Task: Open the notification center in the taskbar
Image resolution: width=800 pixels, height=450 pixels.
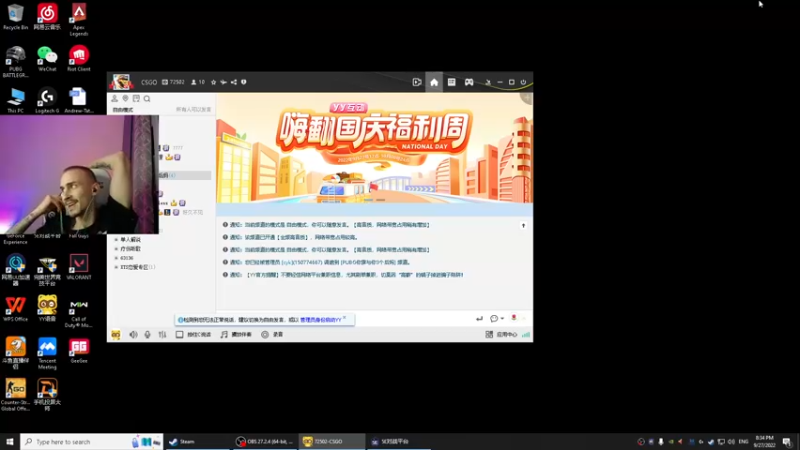Action: tap(788, 442)
